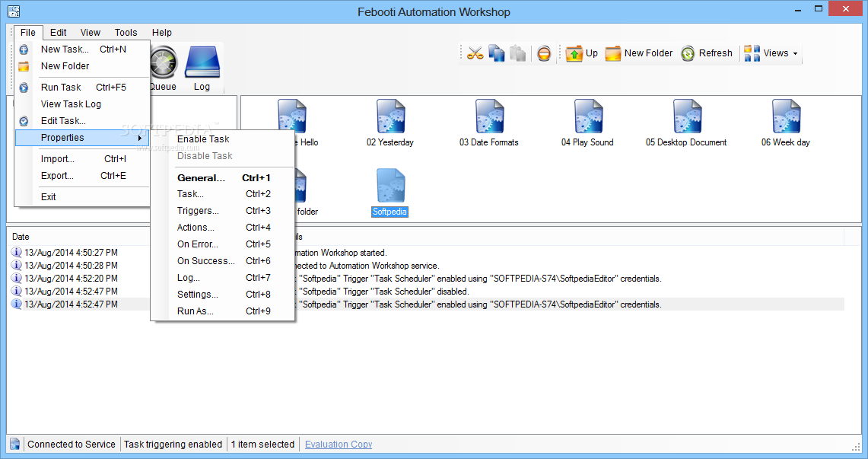Click 'Connected to Service' status text
The image size is (868, 459).
pos(72,444)
